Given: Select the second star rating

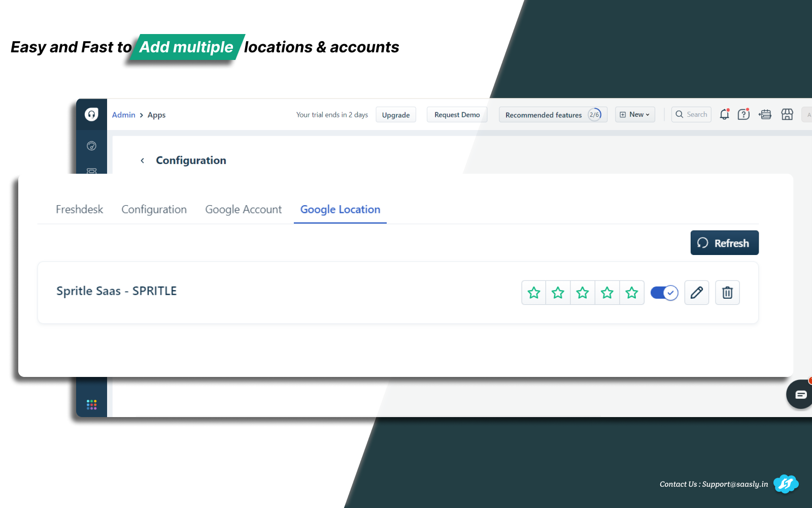Looking at the screenshot, I should [558, 293].
